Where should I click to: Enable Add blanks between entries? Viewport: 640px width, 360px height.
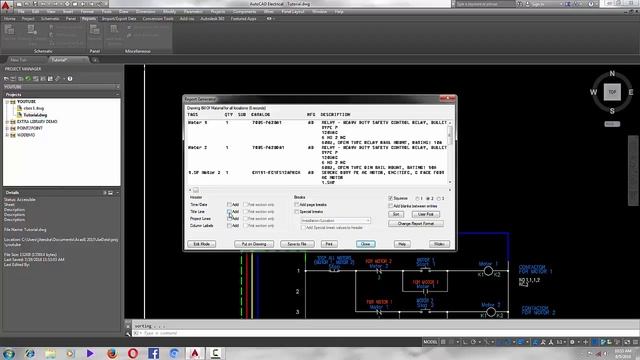point(391,206)
